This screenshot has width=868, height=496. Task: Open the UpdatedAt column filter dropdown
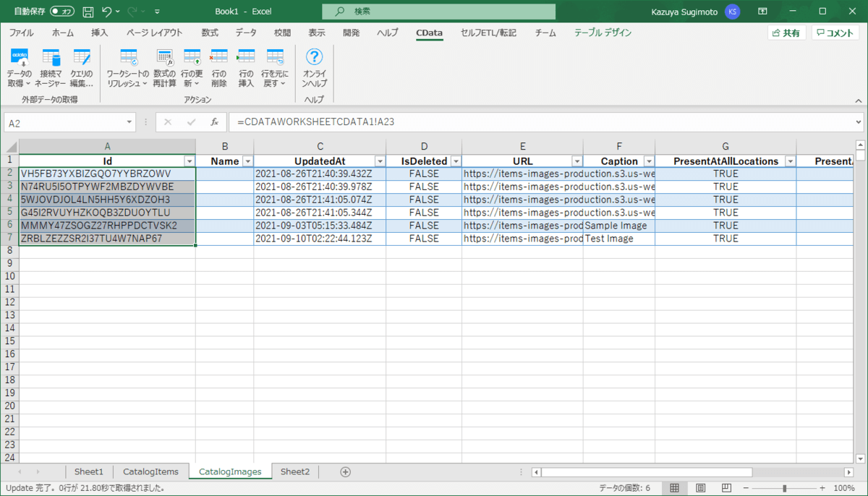click(x=380, y=161)
